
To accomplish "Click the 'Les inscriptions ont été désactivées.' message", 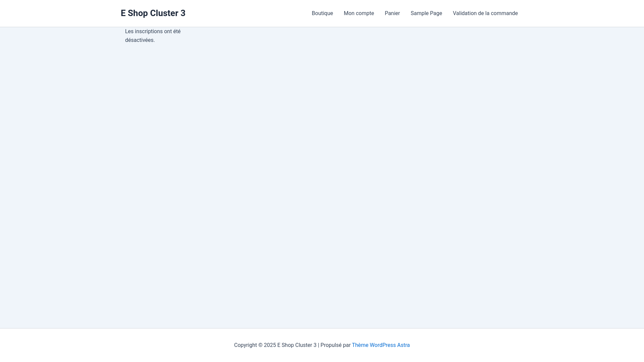I will pos(153,36).
